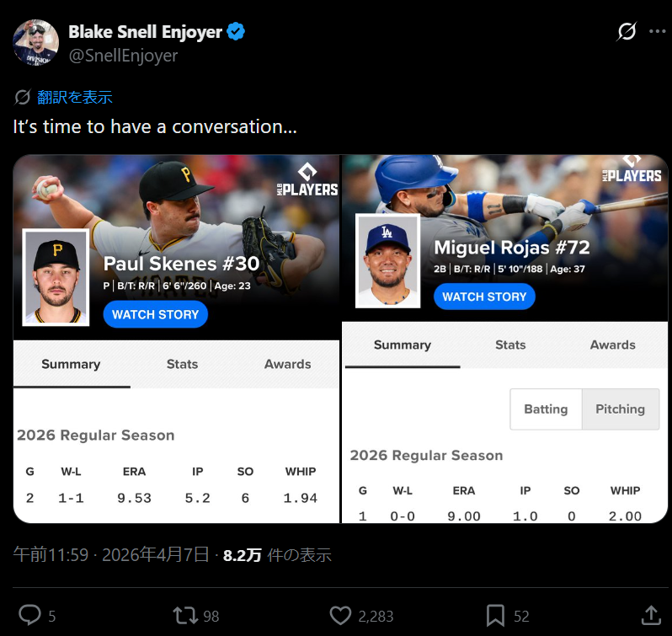Select the Pitching toggle for Rojas

click(x=620, y=409)
